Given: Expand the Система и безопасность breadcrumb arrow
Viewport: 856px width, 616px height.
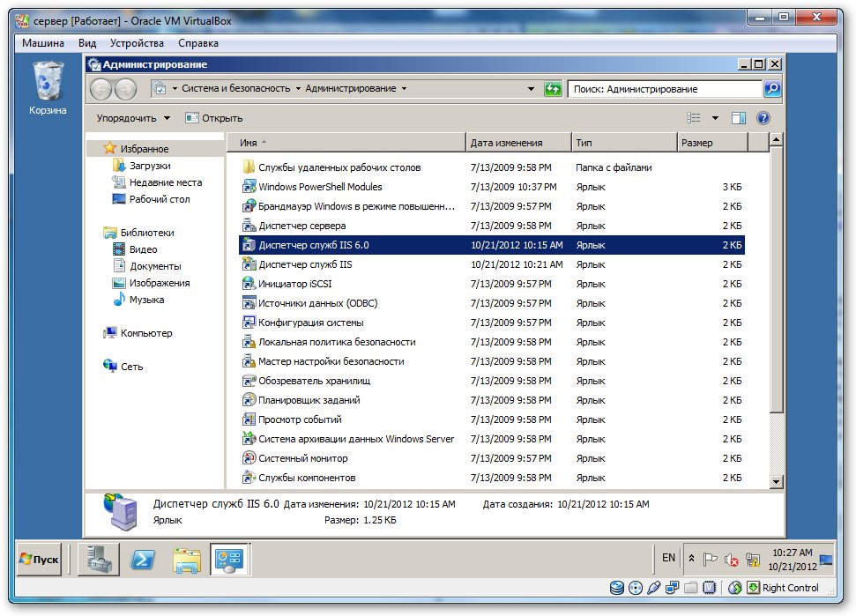Looking at the screenshot, I should point(298,88).
